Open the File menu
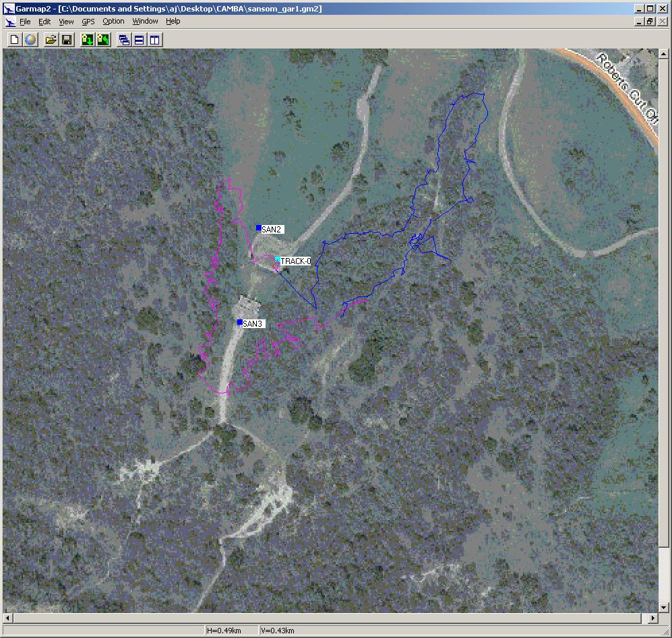The height and width of the screenshot is (638, 672). point(25,22)
